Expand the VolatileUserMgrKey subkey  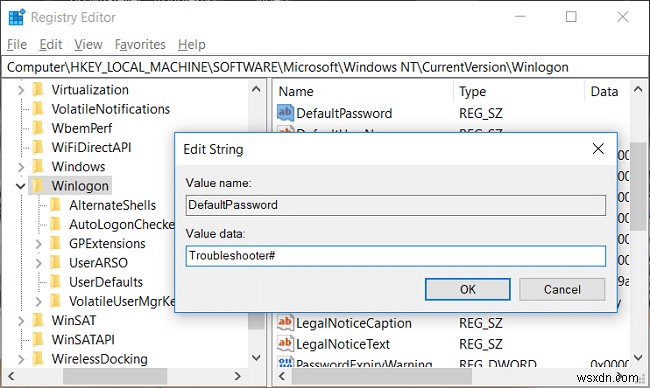coord(39,301)
